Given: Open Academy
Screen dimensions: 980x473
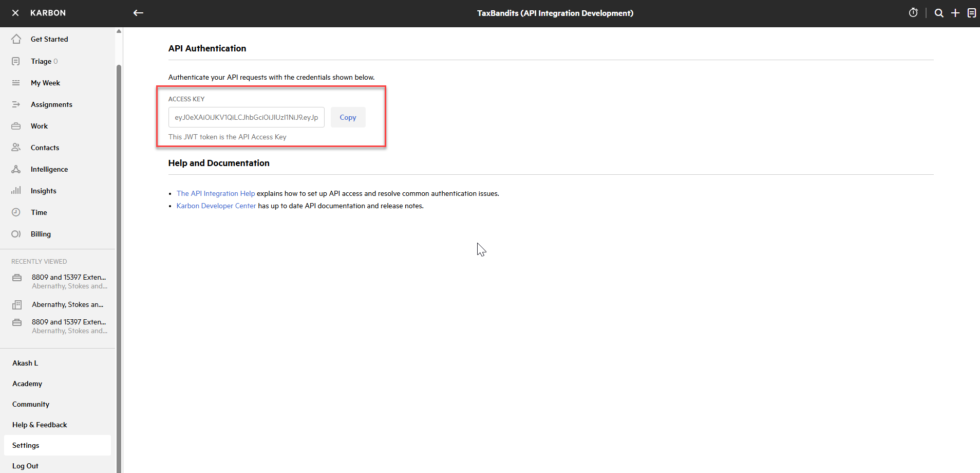Looking at the screenshot, I should point(27,384).
